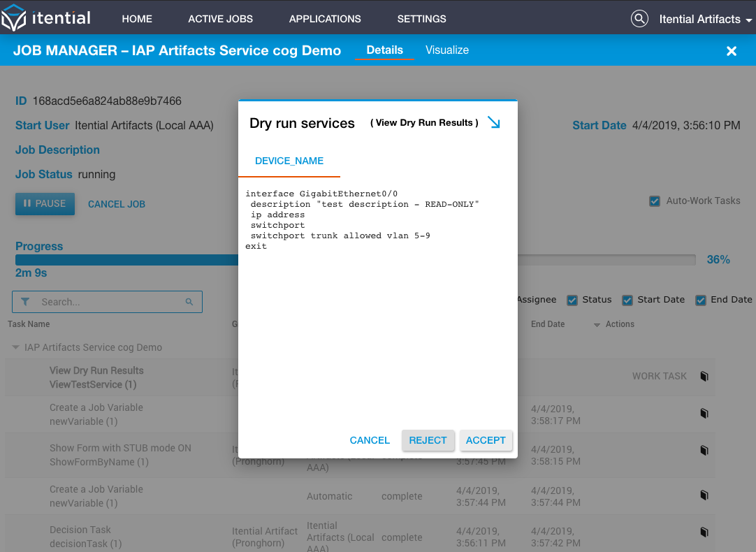The width and height of the screenshot is (756, 552).
Task: Click the blue arrow icon beside View Dry Run Results
Action: tap(494, 122)
